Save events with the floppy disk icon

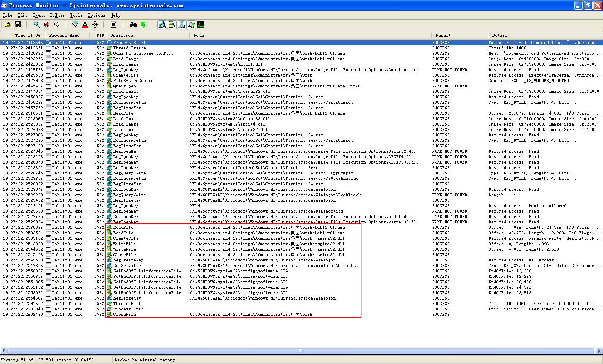18,25
